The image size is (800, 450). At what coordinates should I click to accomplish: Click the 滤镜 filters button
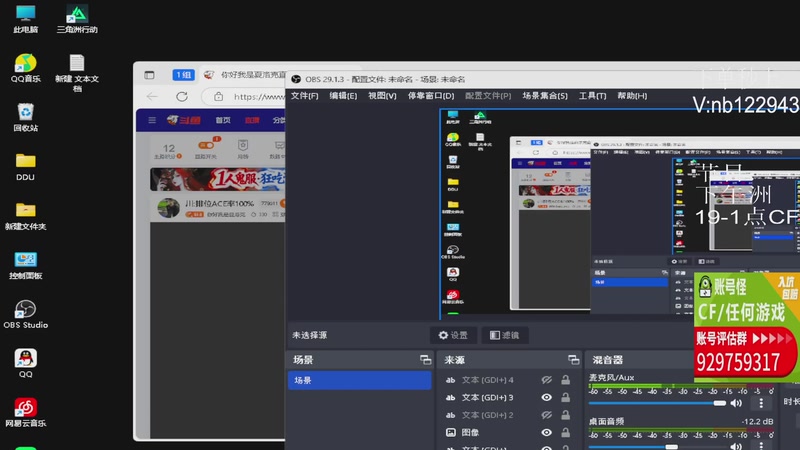click(x=505, y=335)
